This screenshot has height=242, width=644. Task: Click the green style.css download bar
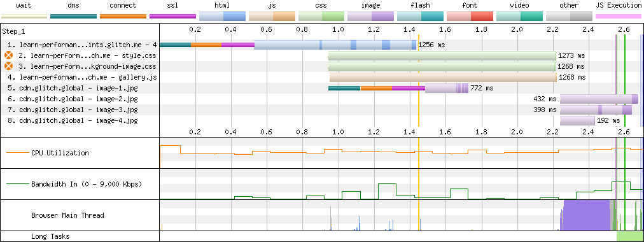[x=442, y=55]
